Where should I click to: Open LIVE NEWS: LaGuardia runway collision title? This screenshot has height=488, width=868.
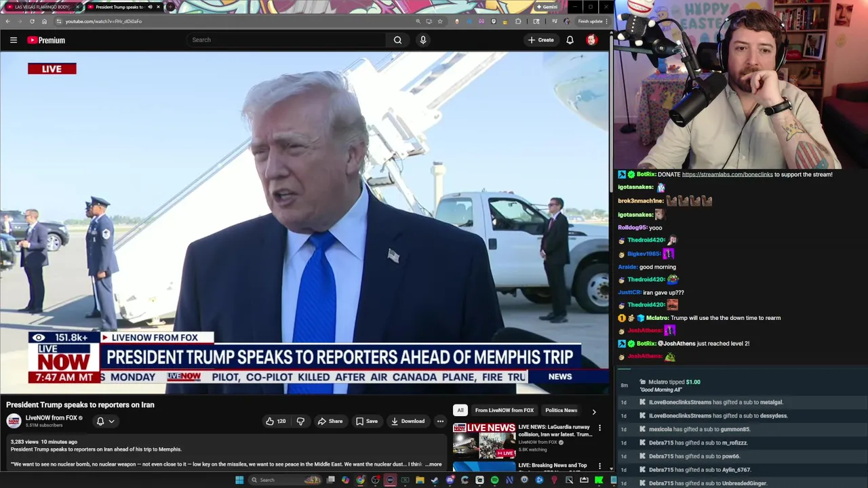click(x=554, y=430)
